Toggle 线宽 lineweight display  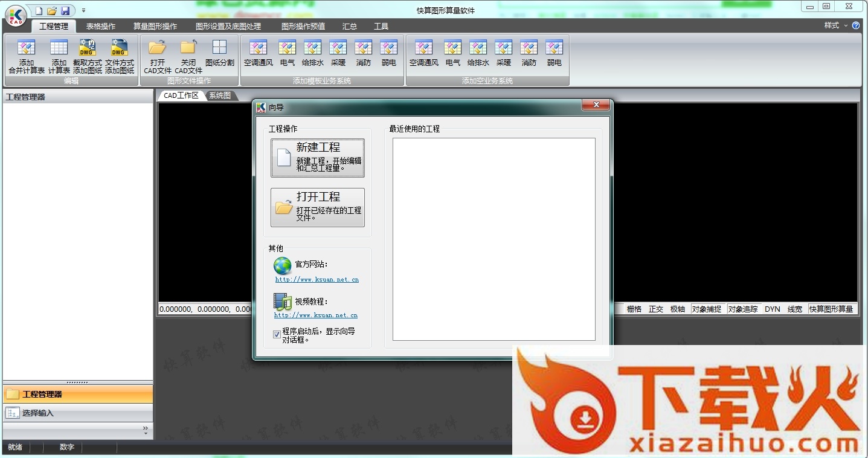795,309
